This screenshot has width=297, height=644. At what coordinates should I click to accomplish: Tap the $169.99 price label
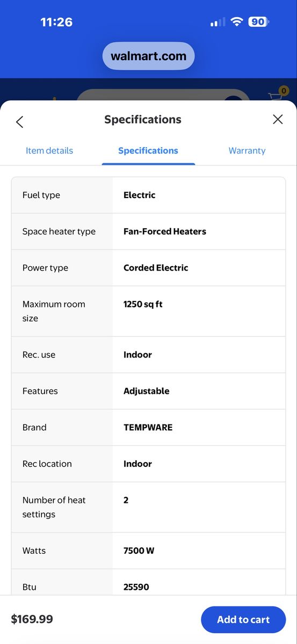tap(32, 619)
